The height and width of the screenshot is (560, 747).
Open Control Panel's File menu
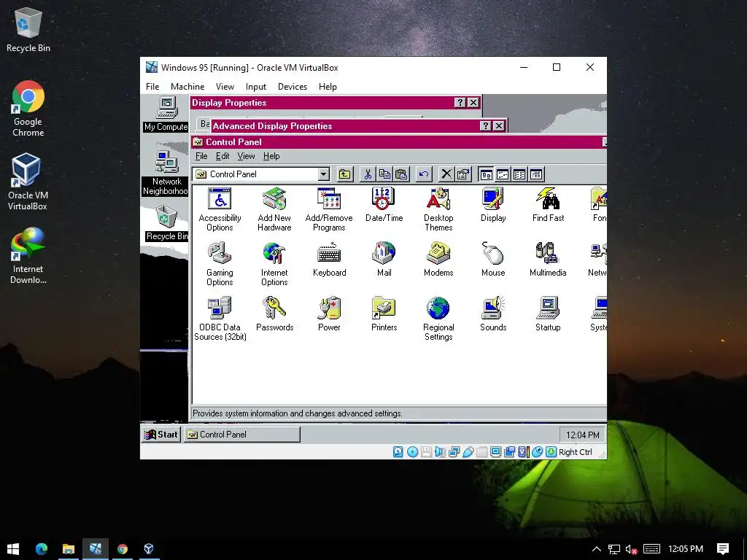[x=201, y=156]
